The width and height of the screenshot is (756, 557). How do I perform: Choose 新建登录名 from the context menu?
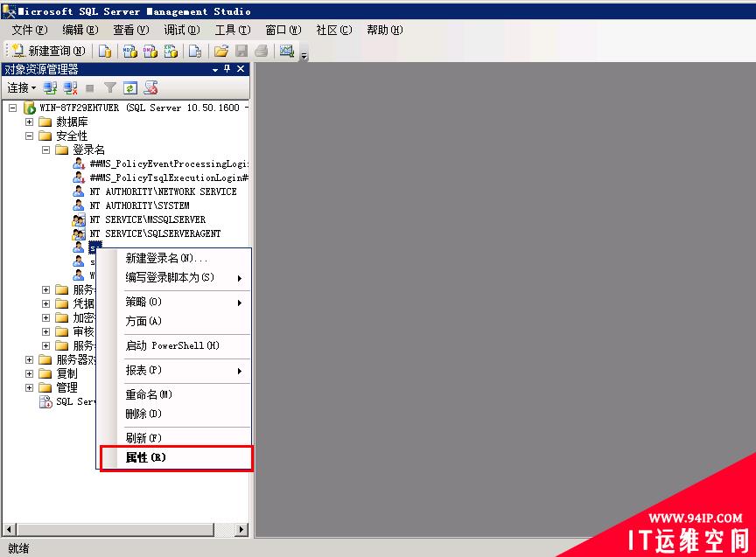174,258
